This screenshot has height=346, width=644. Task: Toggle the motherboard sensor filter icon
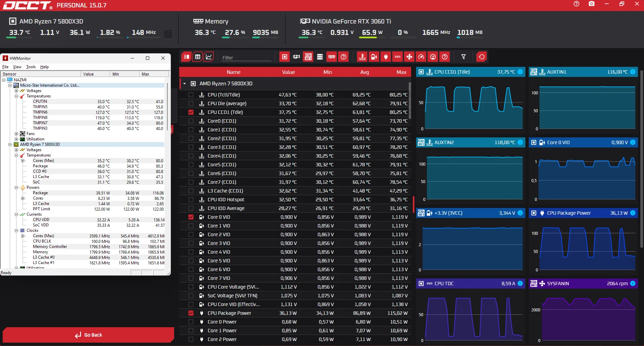[308, 57]
